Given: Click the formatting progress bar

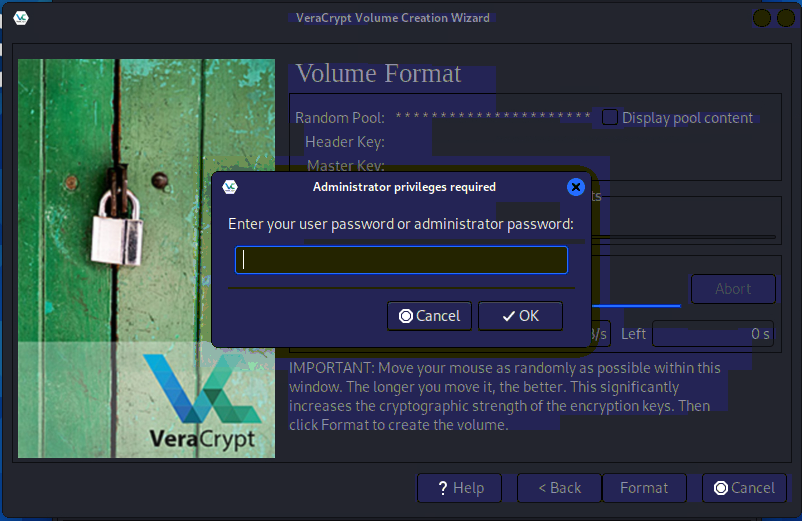Looking at the screenshot, I should tap(636, 306).
